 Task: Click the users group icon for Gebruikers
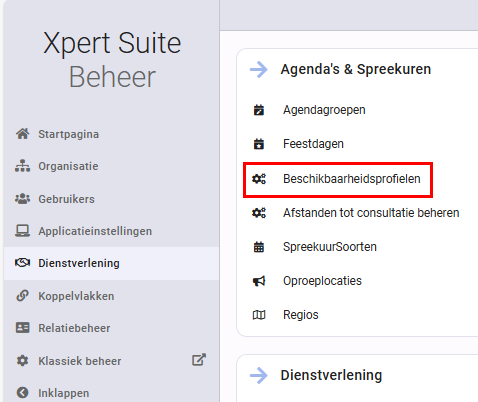pyautogui.click(x=23, y=199)
